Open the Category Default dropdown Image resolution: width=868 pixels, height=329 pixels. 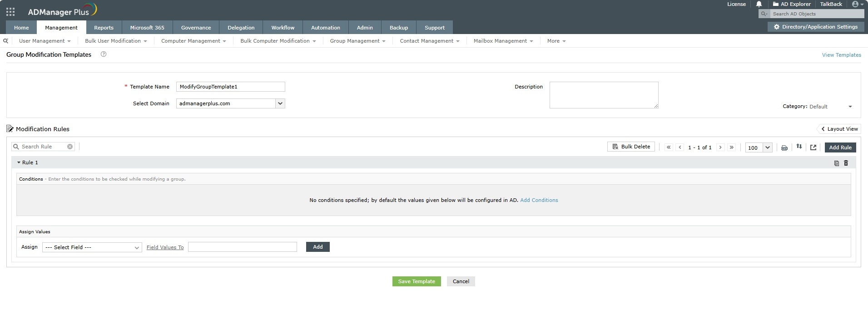click(831, 107)
